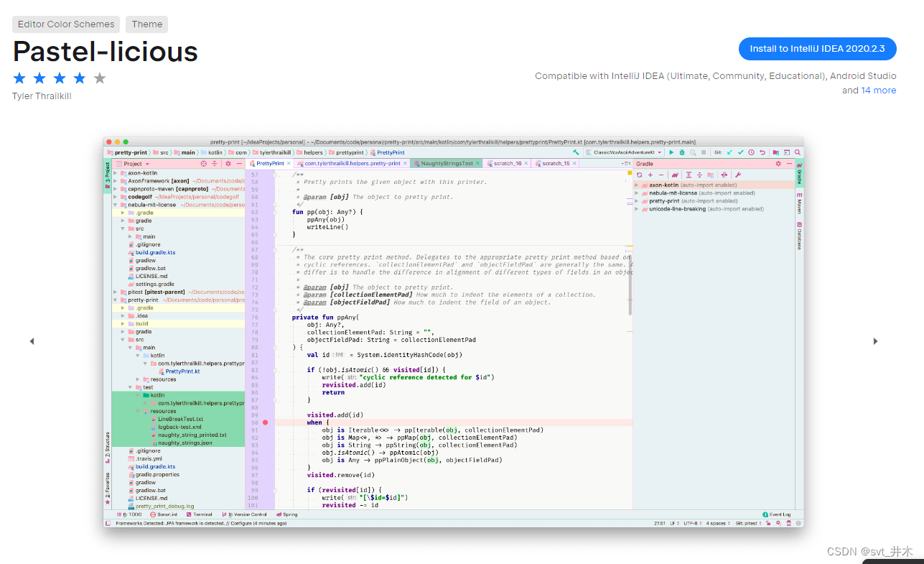Click Git Show History clock icon
Viewport: 924px width, 564px height.
(751, 152)
